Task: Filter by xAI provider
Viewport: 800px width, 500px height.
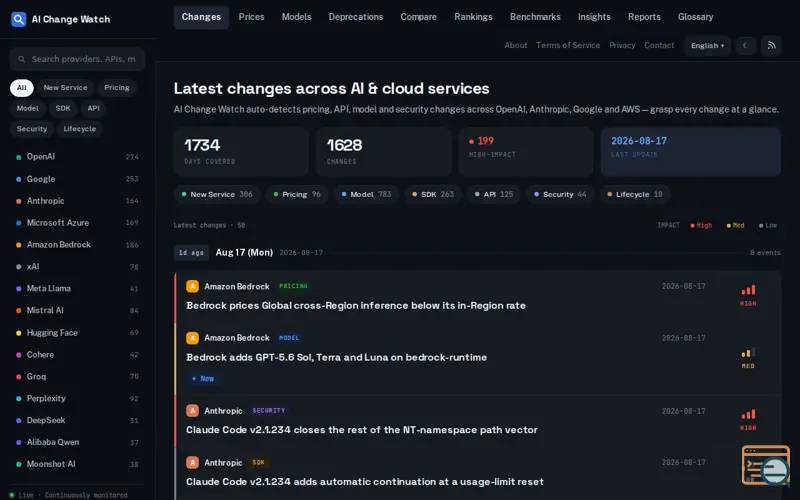Action: (77, 267)
